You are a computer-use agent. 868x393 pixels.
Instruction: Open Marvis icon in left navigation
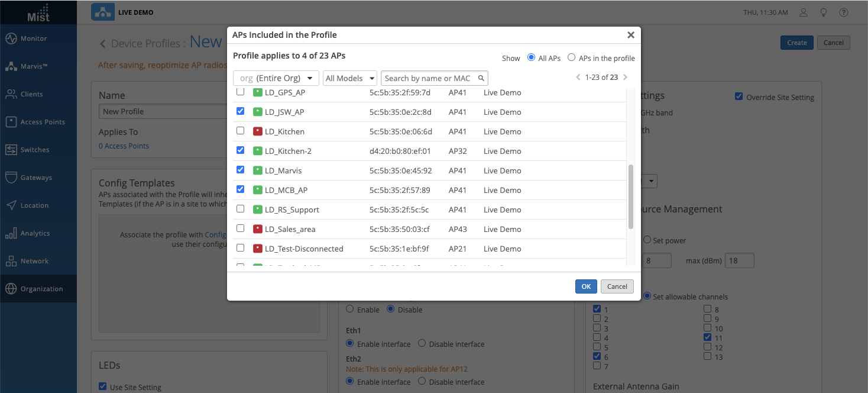(x=11, y=66)
